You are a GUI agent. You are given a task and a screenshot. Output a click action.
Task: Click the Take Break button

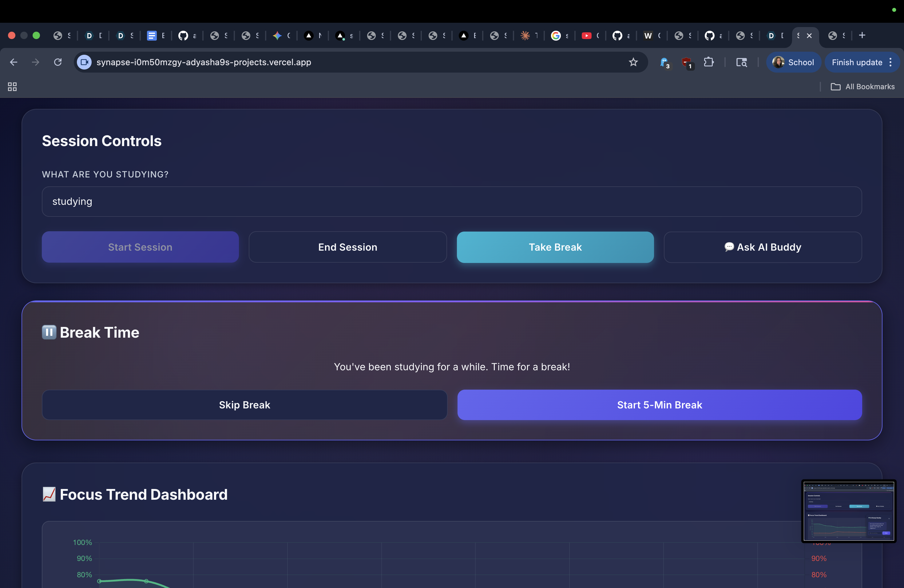coord(555,247)
